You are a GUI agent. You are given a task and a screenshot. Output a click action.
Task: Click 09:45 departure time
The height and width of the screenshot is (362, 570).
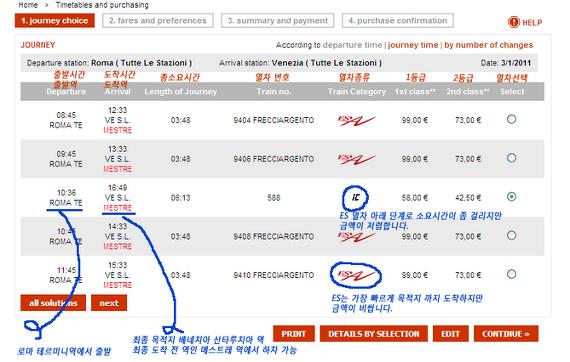(x=66, y=154)
